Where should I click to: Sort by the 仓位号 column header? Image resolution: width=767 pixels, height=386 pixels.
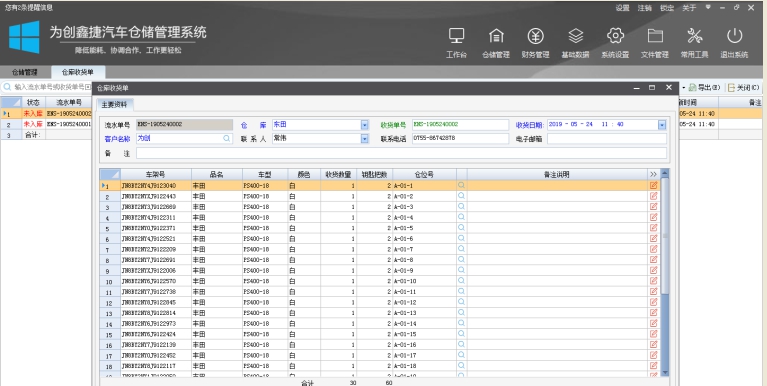[x=424, y=174]
